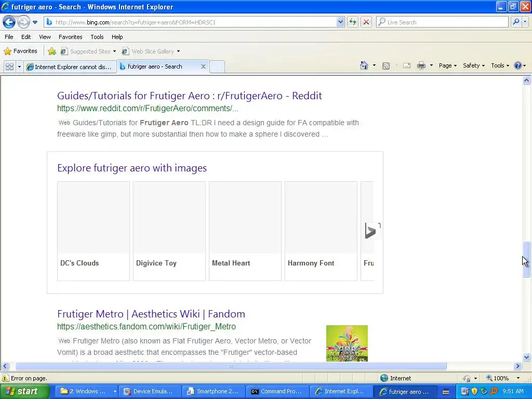Open the View menu
This screenshot has width=532, height=399.
(x=45, y=37)
